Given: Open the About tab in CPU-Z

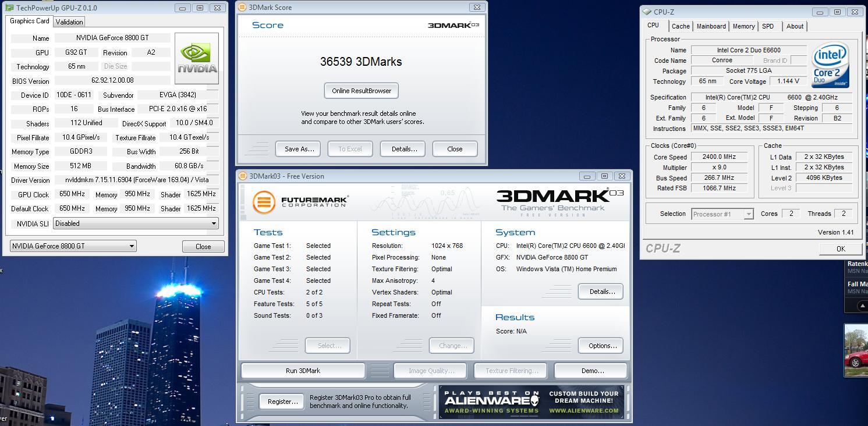Looking at the screenshot, I should coord(795,26).
